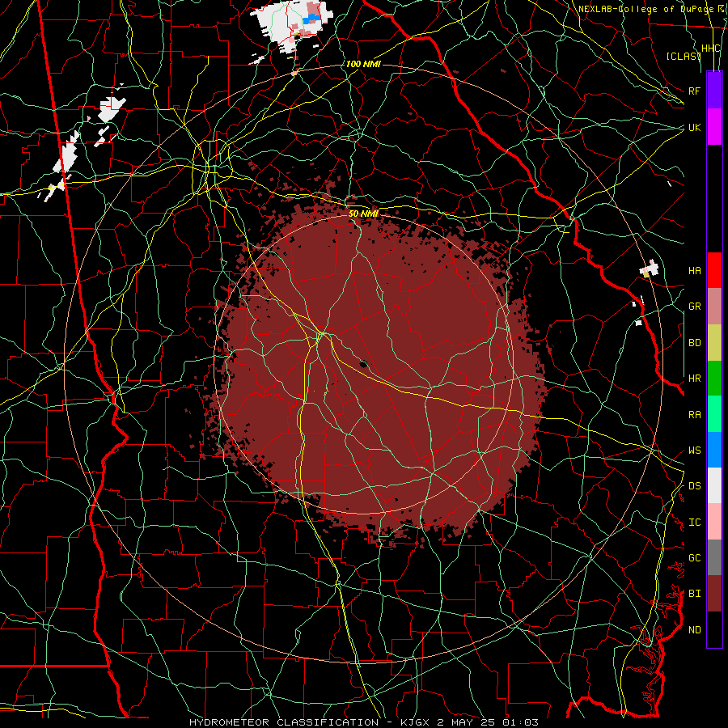Viewport: 728px width, 728px height.
Task: Click the 01:03 timestamp
Action: pyautogui.click(x=520, y=722)
